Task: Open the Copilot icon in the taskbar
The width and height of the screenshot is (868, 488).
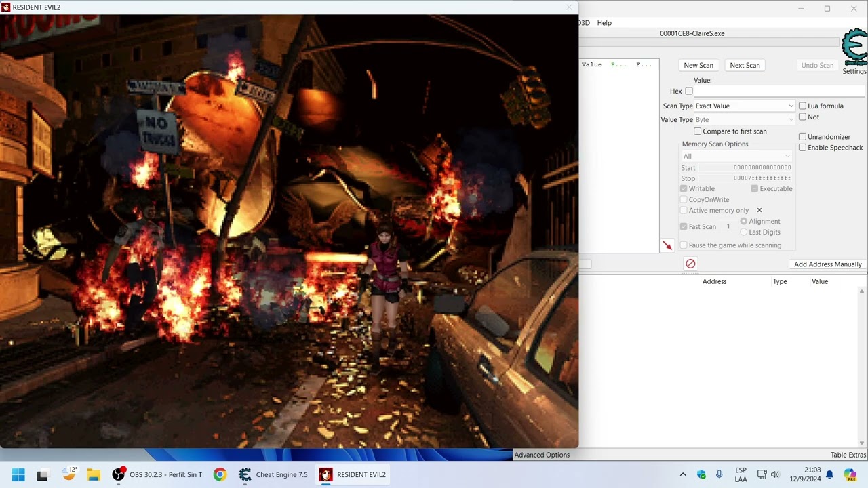Action: (x=850, y=474)
